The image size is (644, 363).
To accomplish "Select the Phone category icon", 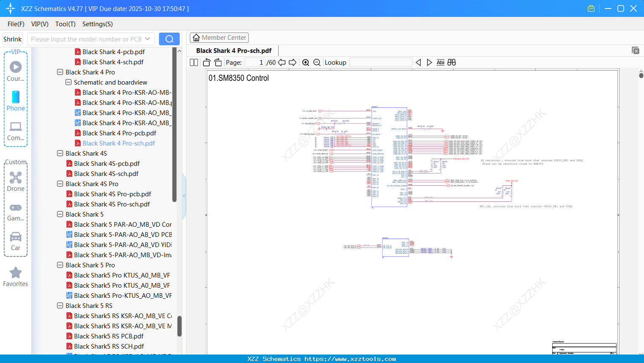I will click(16, 101).
